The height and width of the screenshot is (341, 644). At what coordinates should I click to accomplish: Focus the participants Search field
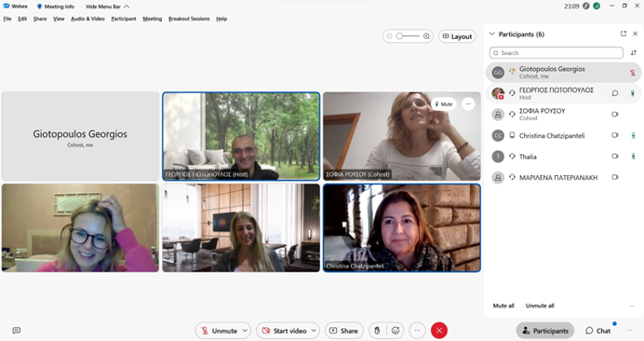[557, 53]
